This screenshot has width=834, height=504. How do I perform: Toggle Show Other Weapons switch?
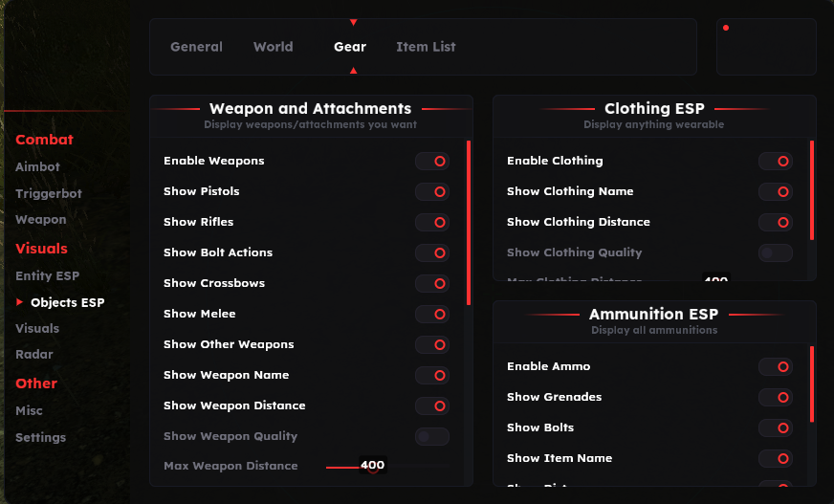(x=432, y=345)
